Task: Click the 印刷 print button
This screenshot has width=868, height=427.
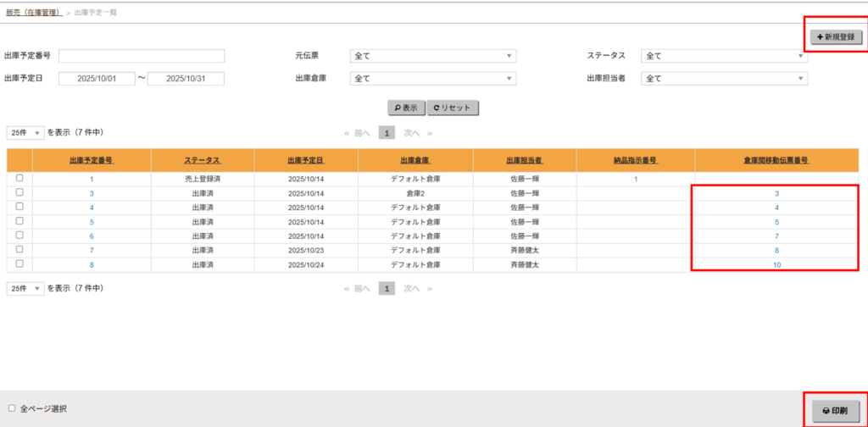Action: [835, 410]
